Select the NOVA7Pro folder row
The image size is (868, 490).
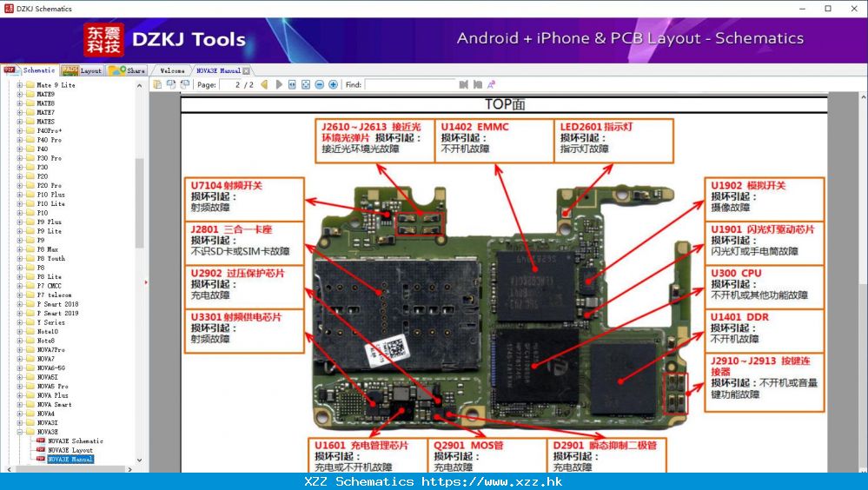pos(51,349)
